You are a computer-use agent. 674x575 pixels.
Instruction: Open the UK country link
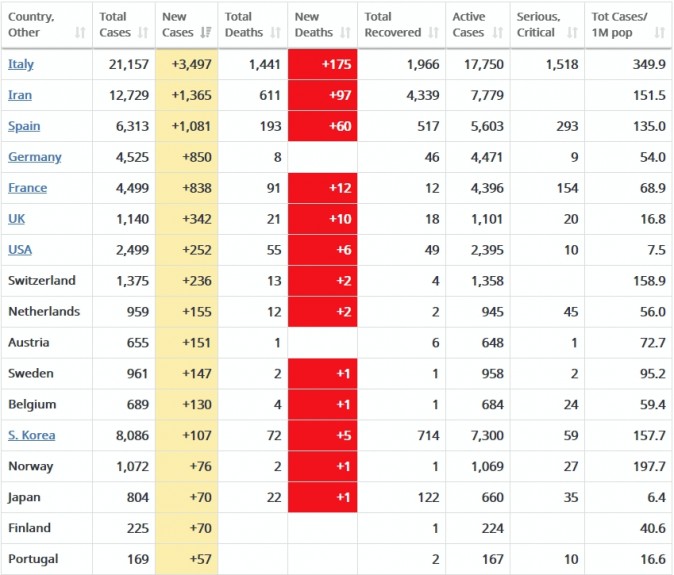tap(16, 219)
